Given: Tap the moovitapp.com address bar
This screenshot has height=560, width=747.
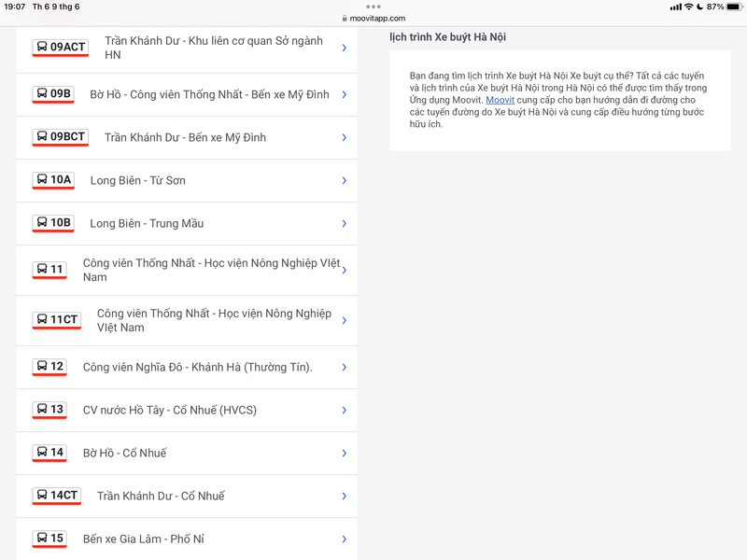Looking at the screenshot, I should pyautogui.click(x=373, y=18).
